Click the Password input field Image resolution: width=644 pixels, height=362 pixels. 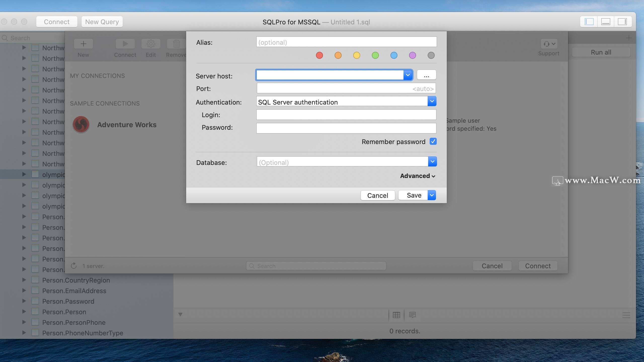(x=346, y=128)
